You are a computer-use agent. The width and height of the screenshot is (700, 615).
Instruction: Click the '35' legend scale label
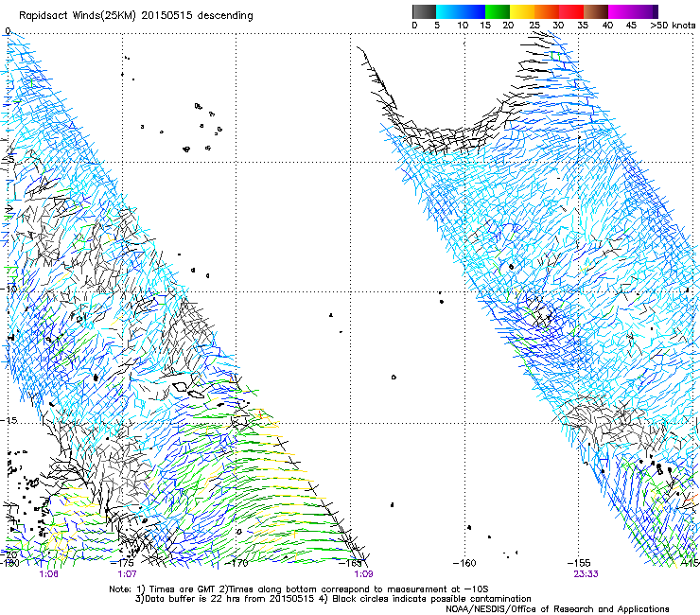pos(583,26)
